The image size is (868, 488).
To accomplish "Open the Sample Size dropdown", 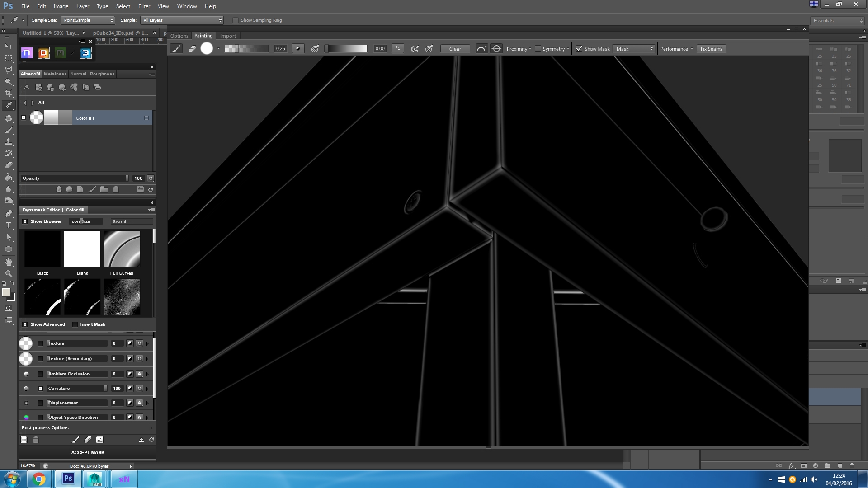I will click(x=88, y=20).
